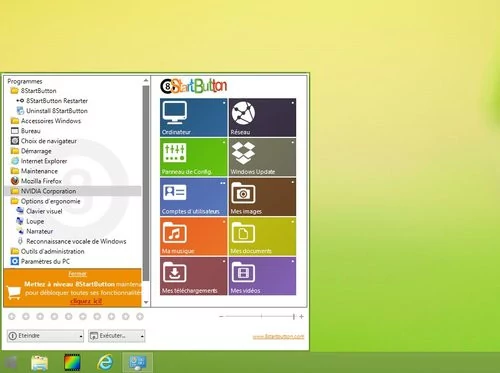
Task: Open the colorful film-strip app in taskbar
Action: (72, 362)
